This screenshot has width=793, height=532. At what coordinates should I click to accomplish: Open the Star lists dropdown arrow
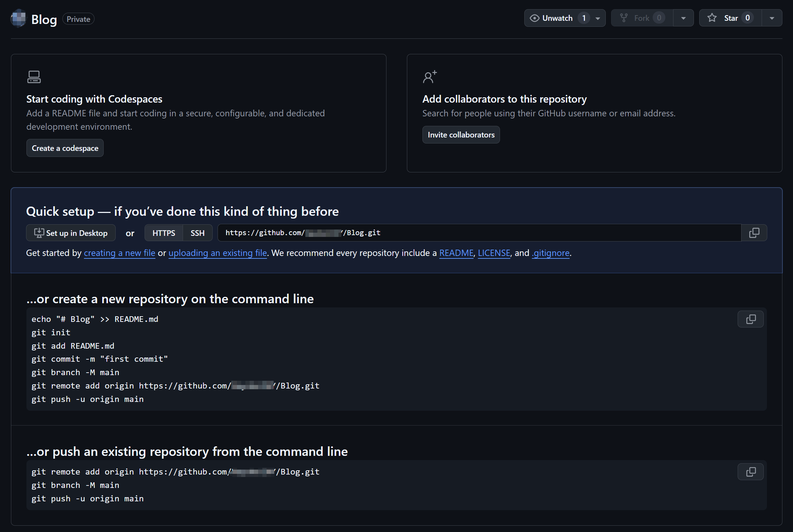(772, 18)
